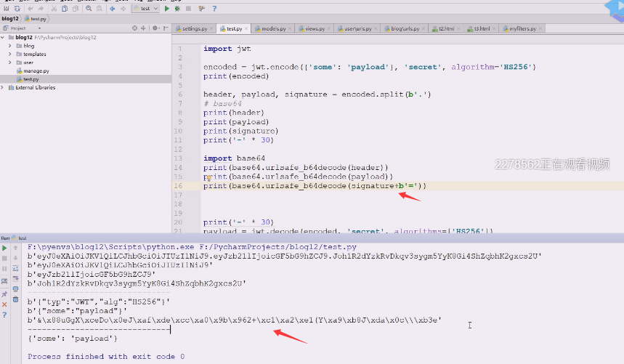
Task: Click the Undo arrow in toolbar
Action: pos(31,8)
